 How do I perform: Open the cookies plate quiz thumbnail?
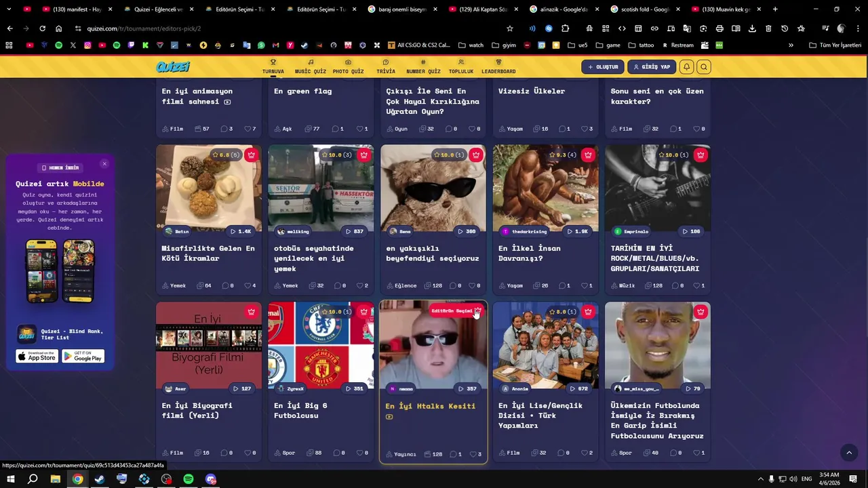[209, 188]
